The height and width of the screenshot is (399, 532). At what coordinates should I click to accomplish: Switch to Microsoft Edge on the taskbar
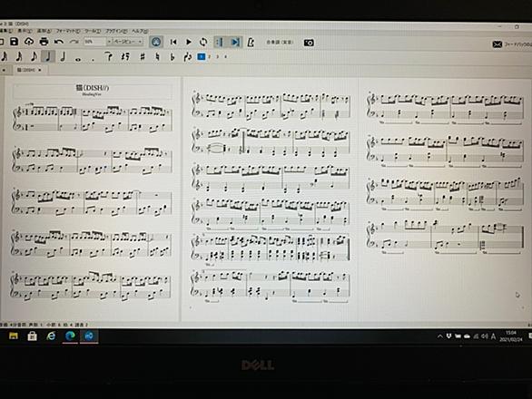coord(70,336)
